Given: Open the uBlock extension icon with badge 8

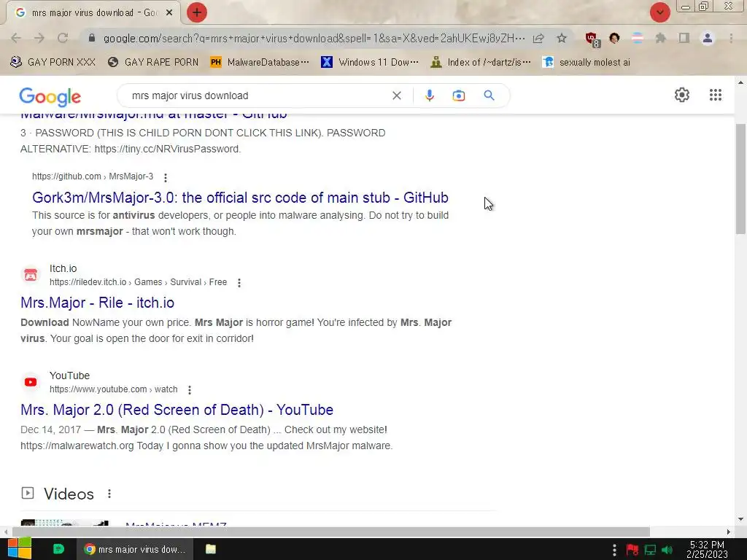Looking at the screenshot, I should pos(592,39).
